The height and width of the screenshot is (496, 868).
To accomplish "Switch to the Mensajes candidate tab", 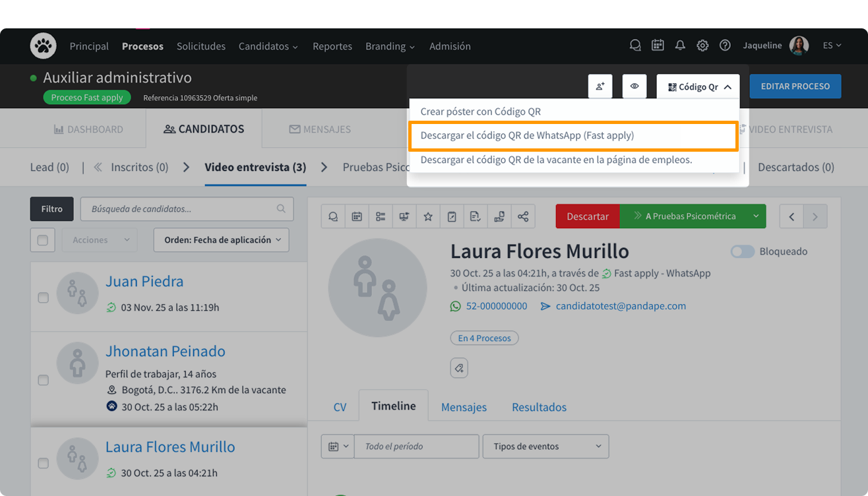I will [x=464, y=407].
